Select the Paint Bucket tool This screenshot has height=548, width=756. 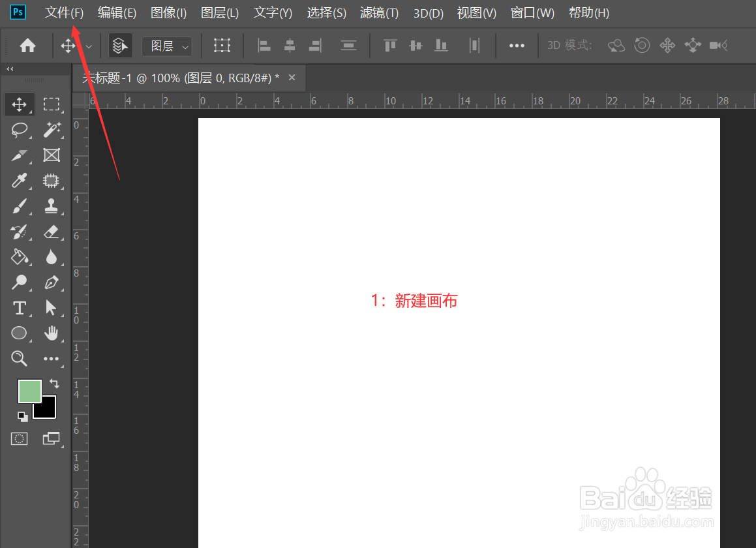20,257
